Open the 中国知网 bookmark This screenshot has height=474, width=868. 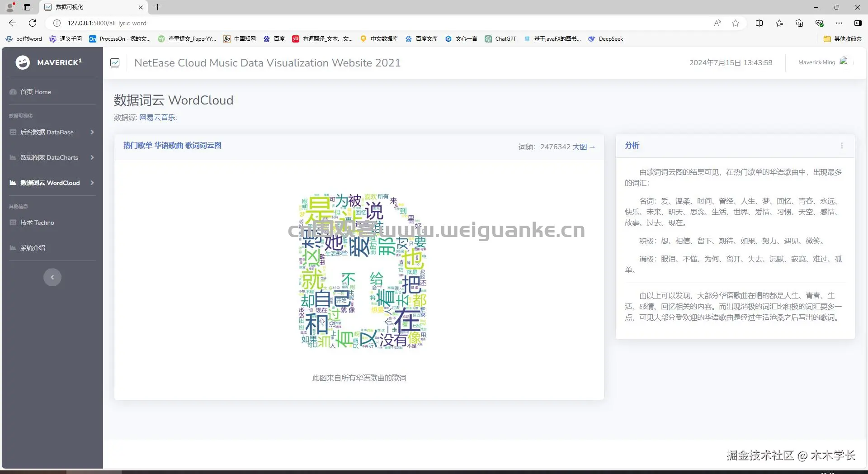point(240,39)
